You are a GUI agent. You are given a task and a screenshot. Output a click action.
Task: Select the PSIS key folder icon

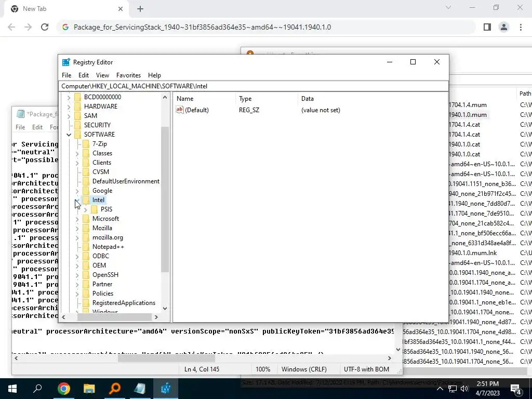pos(95,209)
